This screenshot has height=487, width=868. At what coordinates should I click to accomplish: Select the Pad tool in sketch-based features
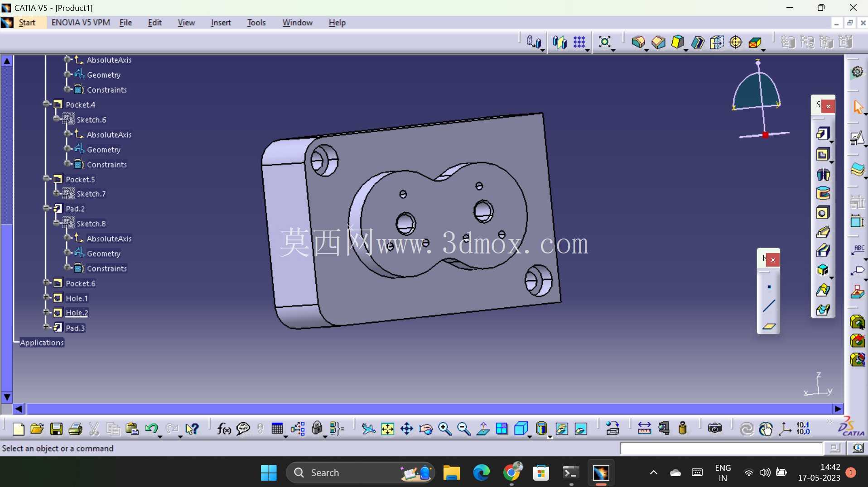coord(823,134)
